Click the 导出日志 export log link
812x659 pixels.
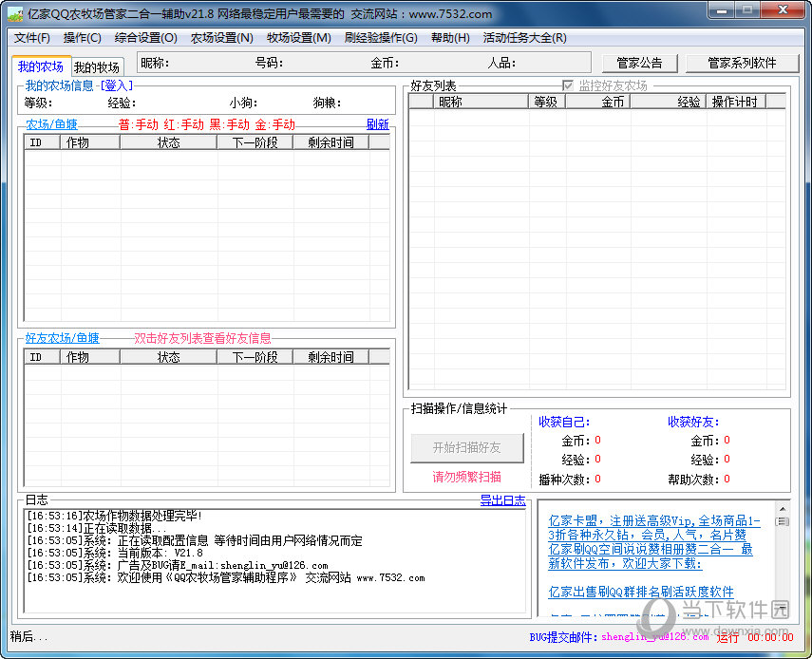coord(502,500)
